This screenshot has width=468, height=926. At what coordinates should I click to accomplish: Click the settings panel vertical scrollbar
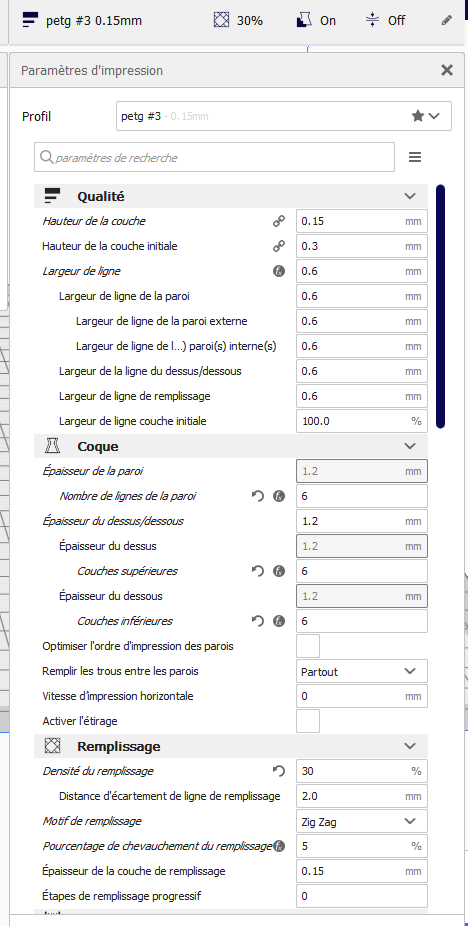click(x=440, y=306)
